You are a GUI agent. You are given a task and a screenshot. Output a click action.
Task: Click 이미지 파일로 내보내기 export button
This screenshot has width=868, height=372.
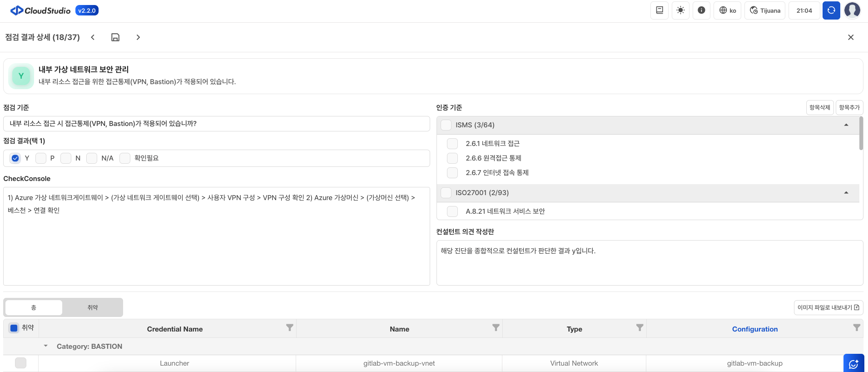click(x=828, y=307)
